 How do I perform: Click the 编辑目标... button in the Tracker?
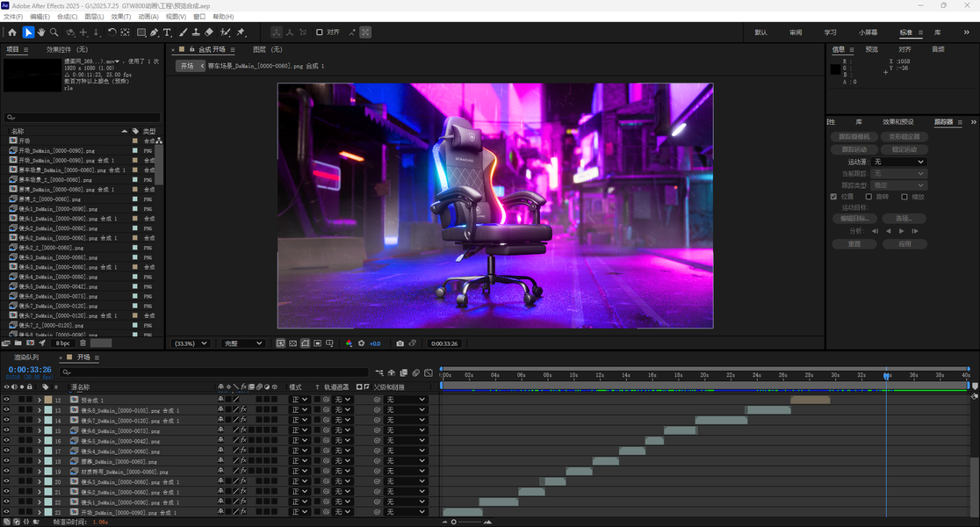pyautogui.click(x=854, y=218)
